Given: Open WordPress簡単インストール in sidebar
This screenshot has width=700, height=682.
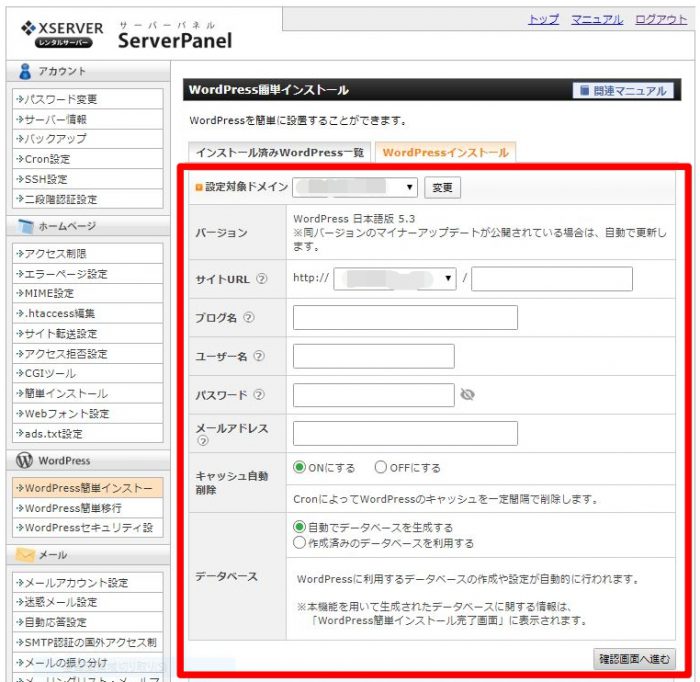Looking at the screenshot, I should tap(88, 488).
